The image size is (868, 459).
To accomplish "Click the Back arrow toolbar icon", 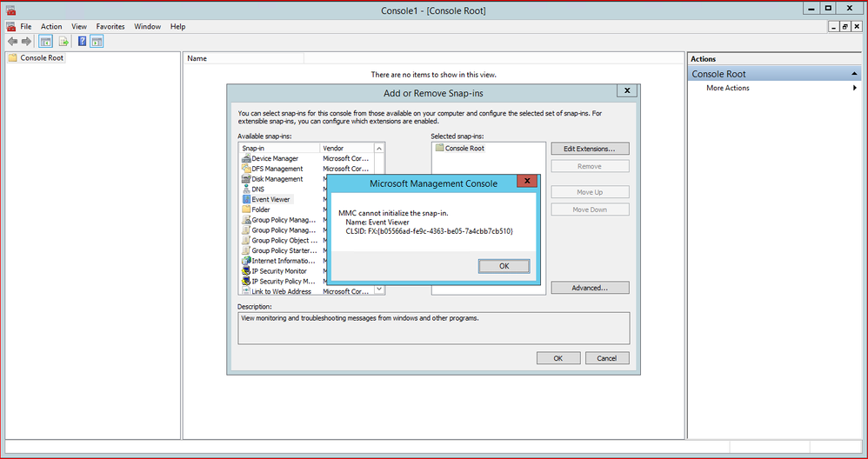I will (x=13, y=42).
